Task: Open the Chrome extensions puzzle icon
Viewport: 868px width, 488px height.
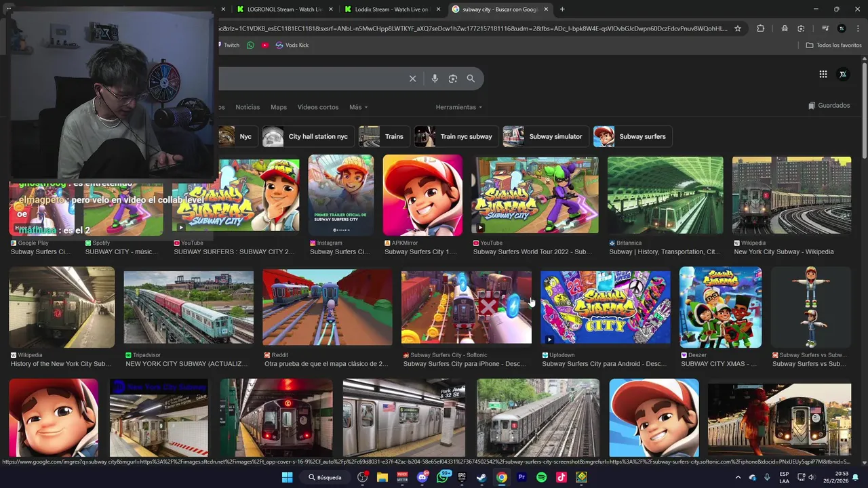Action: coord(760,28)
